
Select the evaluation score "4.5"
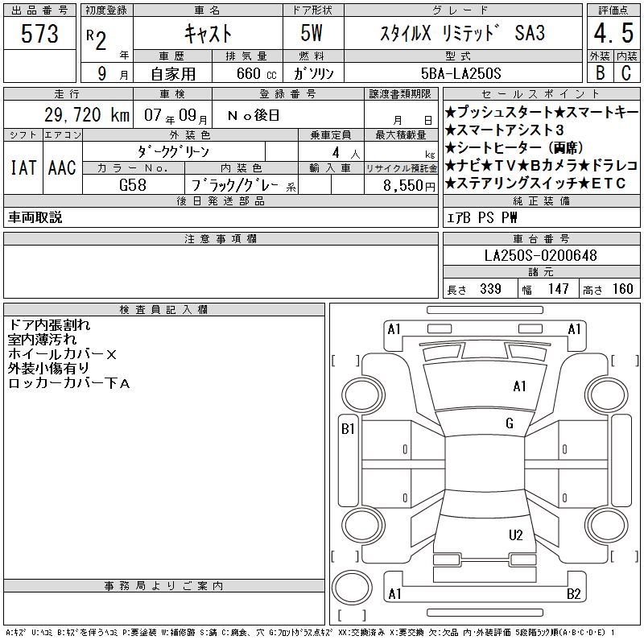click(x=613, y=33)
